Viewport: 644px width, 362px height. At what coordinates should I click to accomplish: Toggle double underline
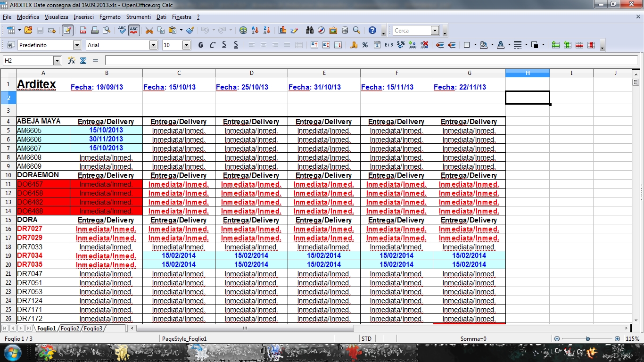coord(236,45)
